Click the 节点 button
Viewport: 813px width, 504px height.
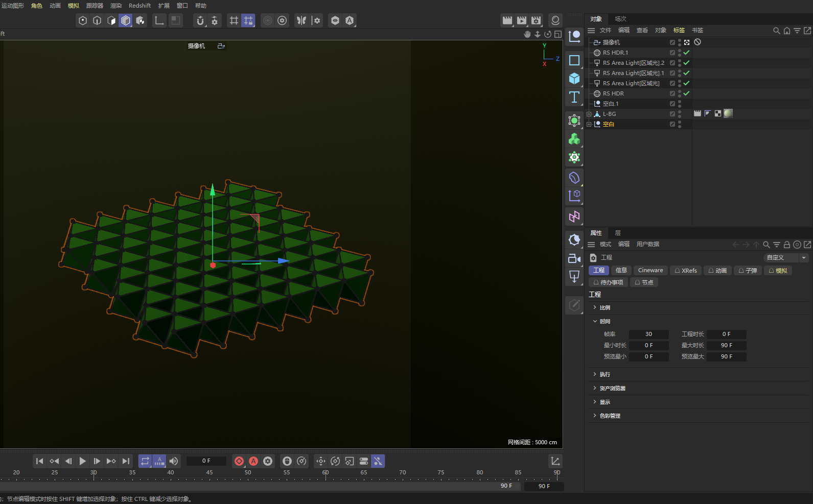point(644,282)
